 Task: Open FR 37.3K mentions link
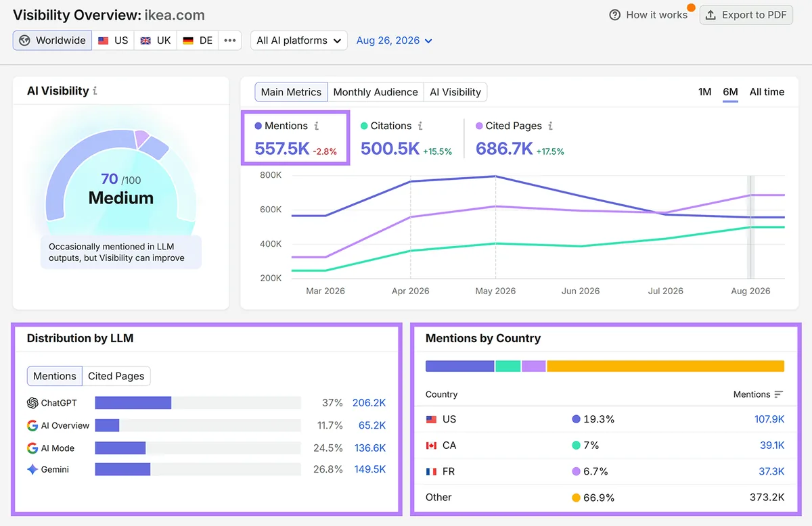(772, 471)
